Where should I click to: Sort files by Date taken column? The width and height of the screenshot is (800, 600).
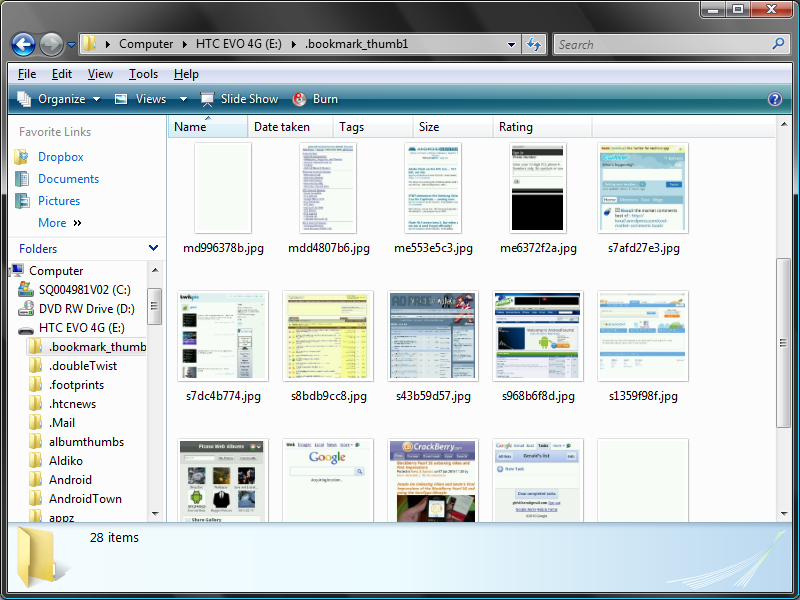[x=282, y=127]
